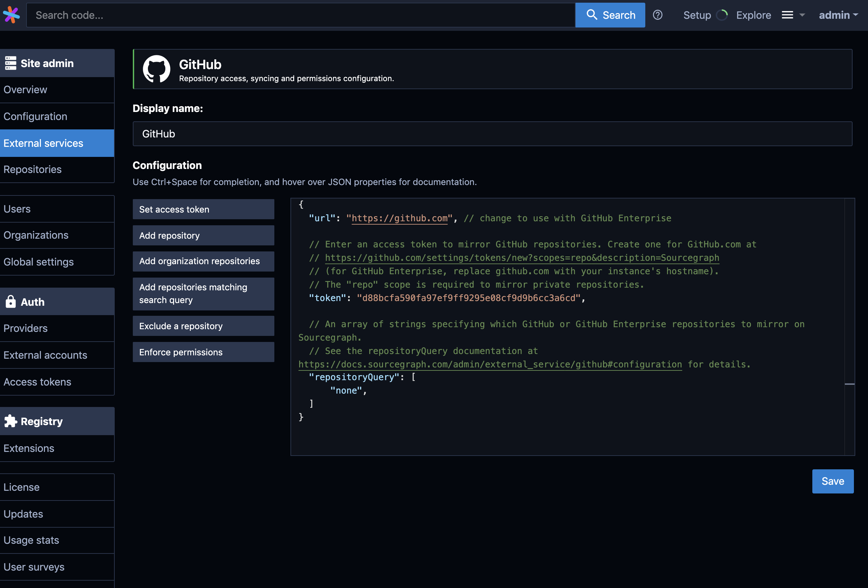This screenshot has width=868, height=588.
Task: Click Enforce permissions
Action: tap(203, 352)
